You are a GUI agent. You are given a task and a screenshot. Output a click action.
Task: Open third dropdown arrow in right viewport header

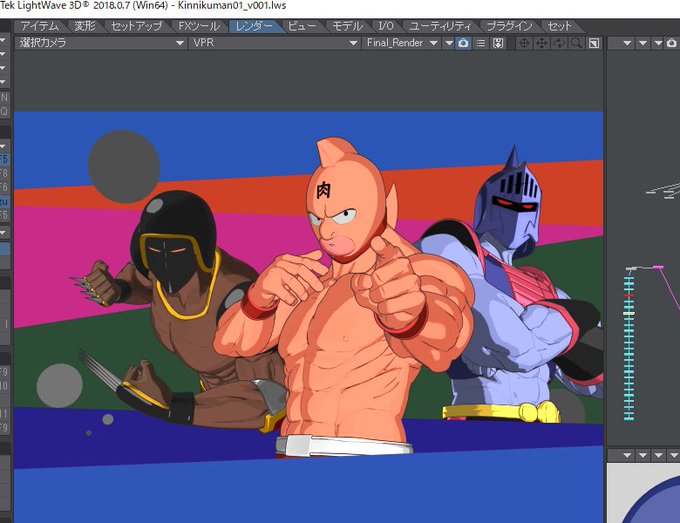[x=658, y=43]
